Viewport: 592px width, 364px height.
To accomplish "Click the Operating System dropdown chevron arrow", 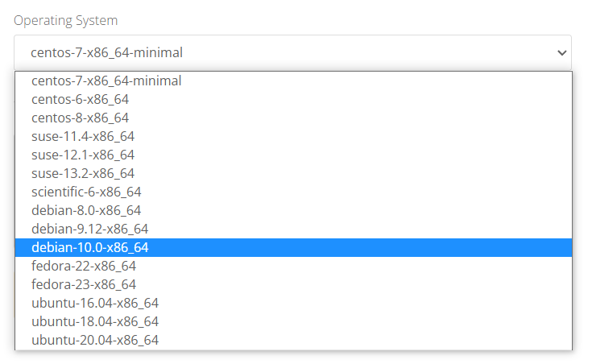I will pyautogui.click(x=561, y=52).
